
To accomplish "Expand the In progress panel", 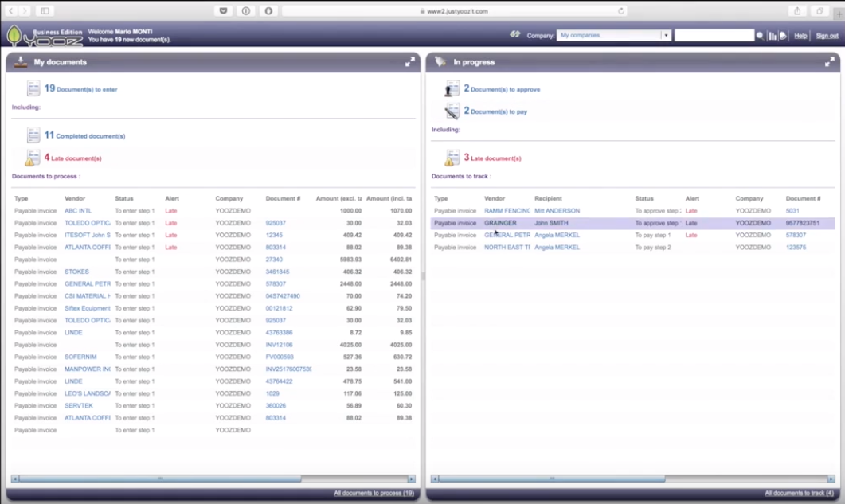I will point(829,62).
